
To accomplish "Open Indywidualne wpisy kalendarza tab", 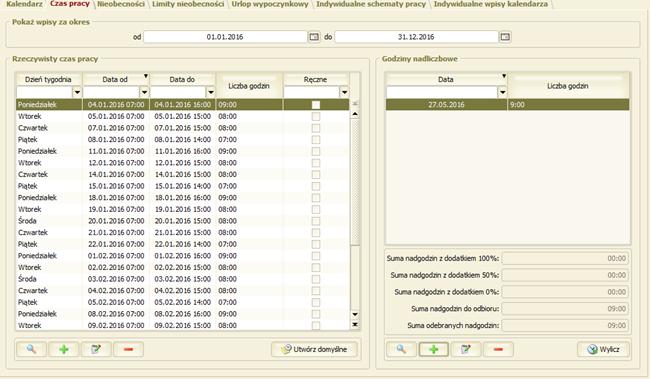I will 490,4.
